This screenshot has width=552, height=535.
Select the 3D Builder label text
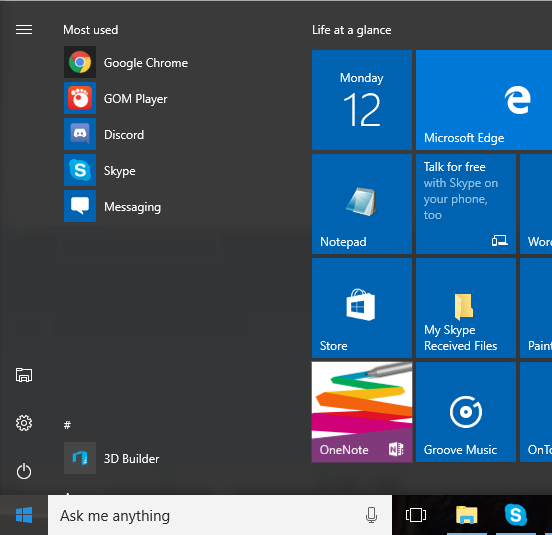point(132,459)
